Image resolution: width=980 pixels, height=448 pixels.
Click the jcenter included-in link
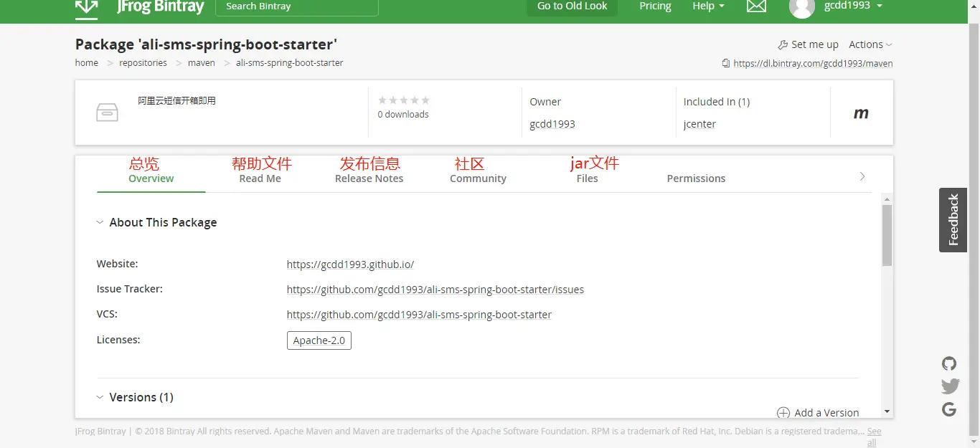(x=700, y=124)
